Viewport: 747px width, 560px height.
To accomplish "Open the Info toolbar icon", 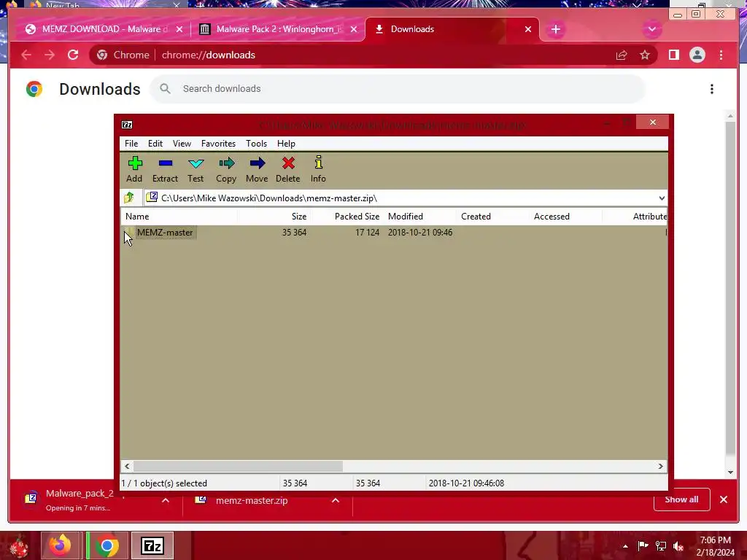I will coord(318,169).
